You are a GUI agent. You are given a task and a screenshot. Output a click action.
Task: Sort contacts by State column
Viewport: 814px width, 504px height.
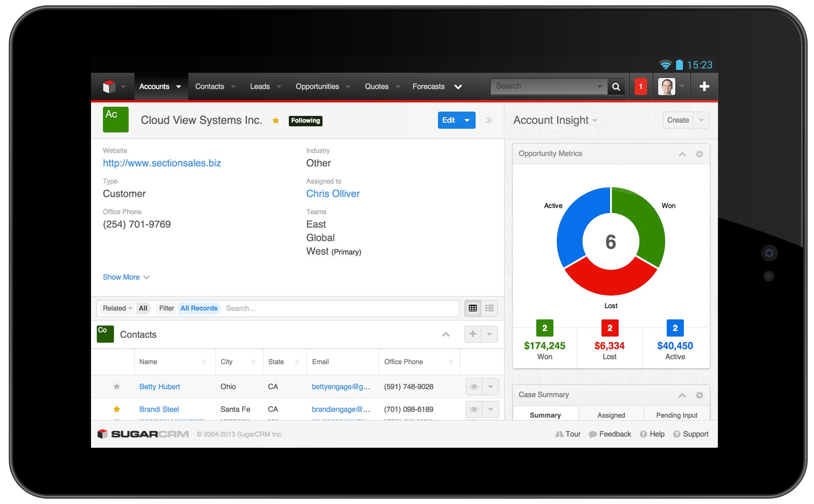click(285, 362)
